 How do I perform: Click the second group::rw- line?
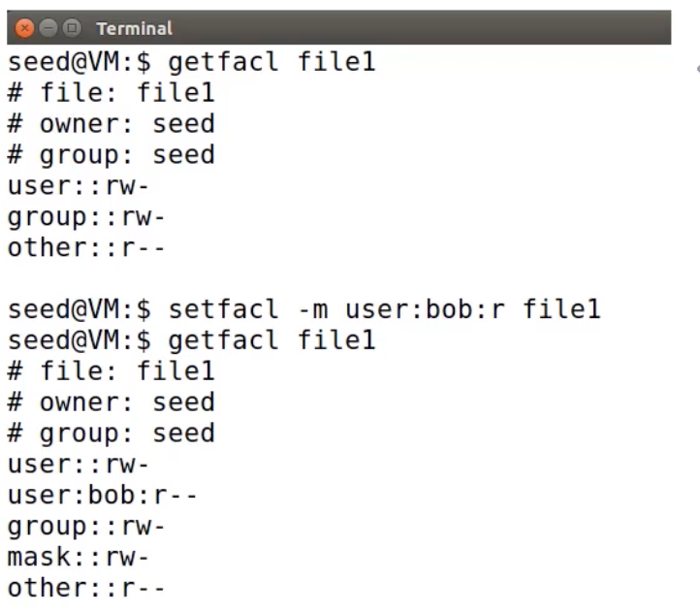point(86,526)
